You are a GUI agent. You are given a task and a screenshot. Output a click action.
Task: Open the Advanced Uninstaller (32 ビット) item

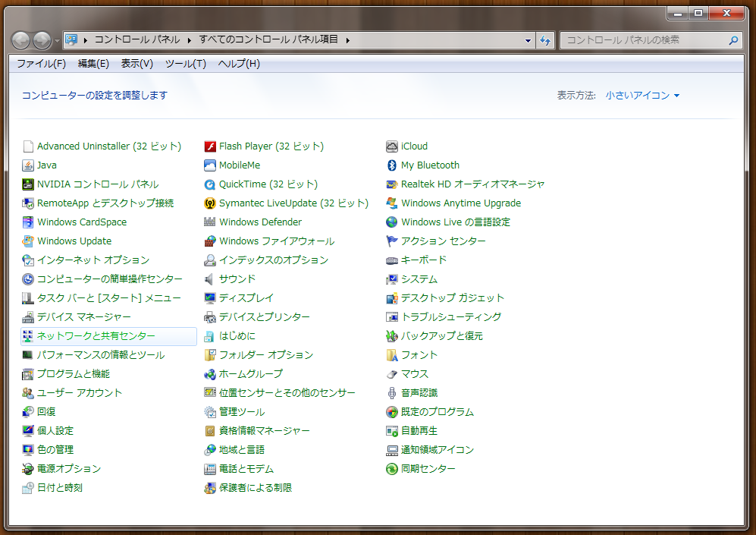109,146
